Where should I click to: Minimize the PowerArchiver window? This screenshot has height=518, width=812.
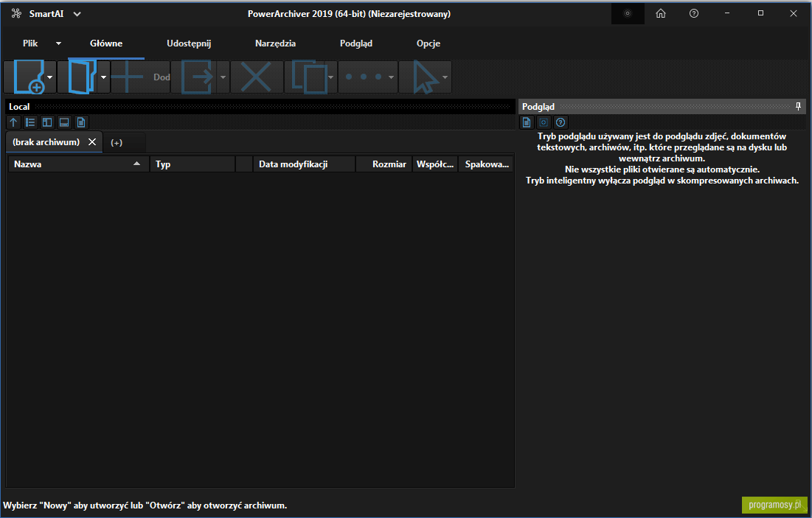coord(727,13)
